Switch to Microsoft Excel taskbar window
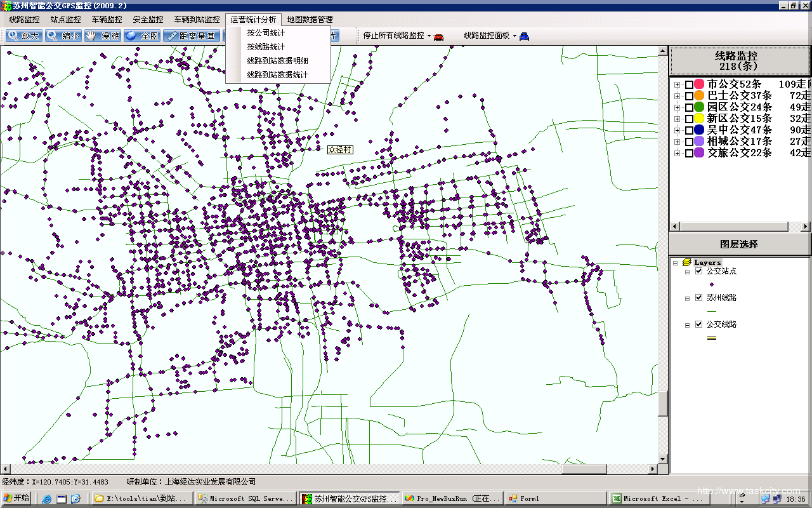The image size is (812, 508). tap(659, 499)
